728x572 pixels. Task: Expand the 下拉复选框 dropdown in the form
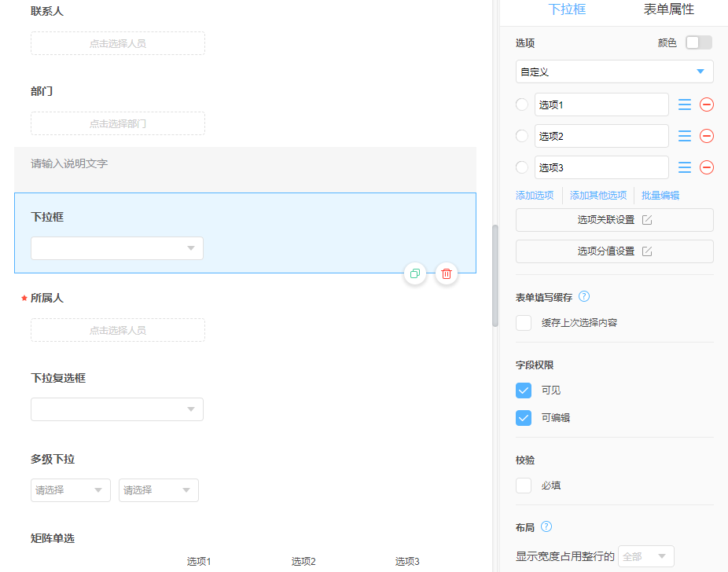(117, 409)
